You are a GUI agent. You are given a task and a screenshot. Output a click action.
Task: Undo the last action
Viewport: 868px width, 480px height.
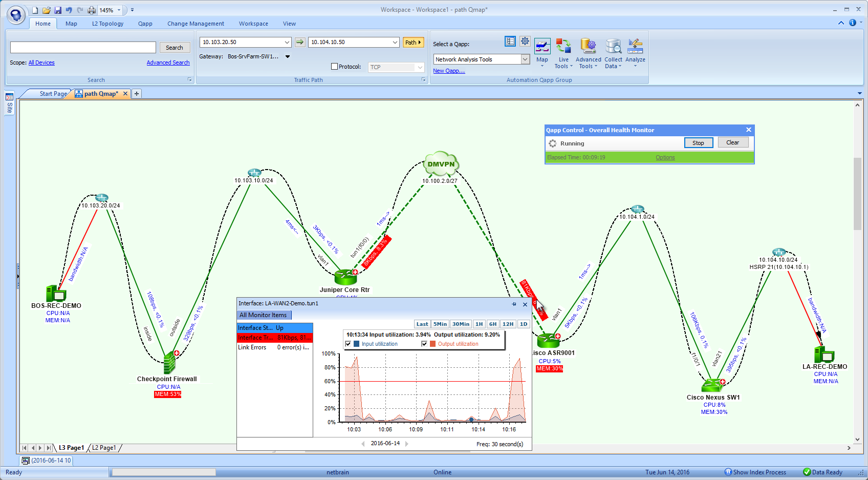[69, 10]
